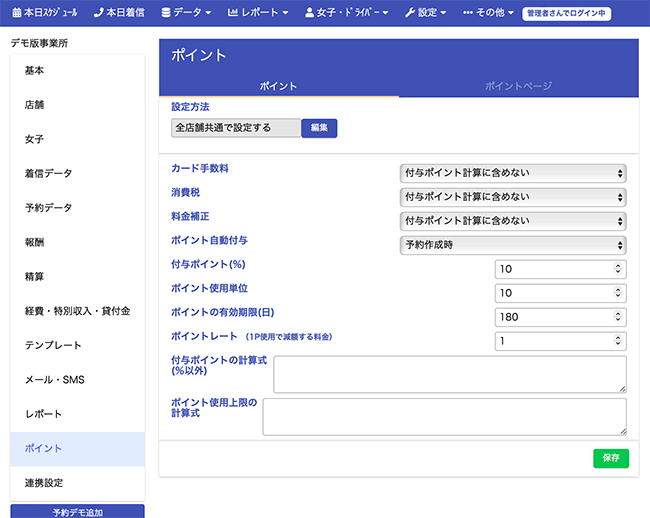The image size is (650, 518).
Task: Click the green 保存 button
Action: tap(611, 458)
